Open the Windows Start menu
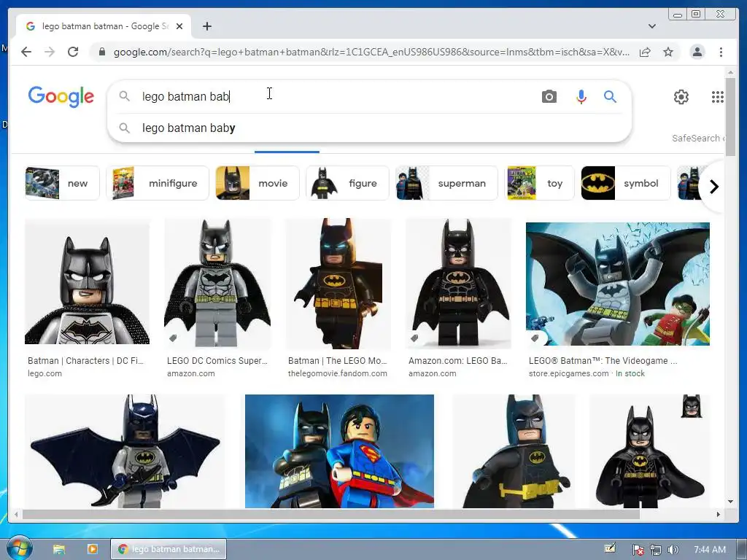Viewport: 747px width, 560px height. click(x=19, y=548)
